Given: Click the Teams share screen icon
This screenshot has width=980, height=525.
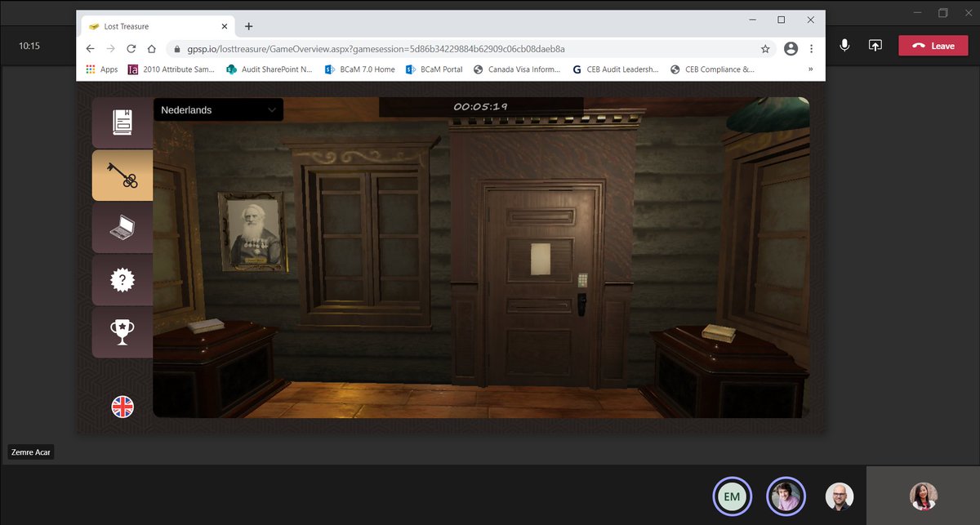Looking at the screenshot, I should click(x=875, y=46).
